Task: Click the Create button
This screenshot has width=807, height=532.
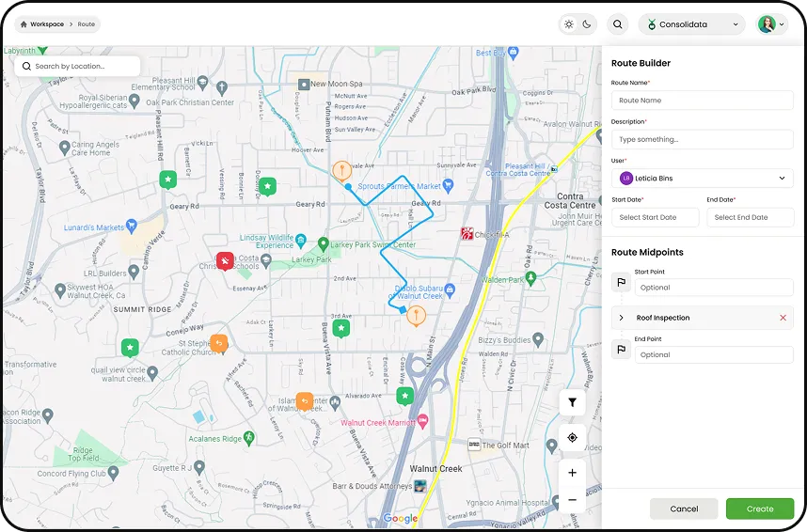Action: coord(760,509)
